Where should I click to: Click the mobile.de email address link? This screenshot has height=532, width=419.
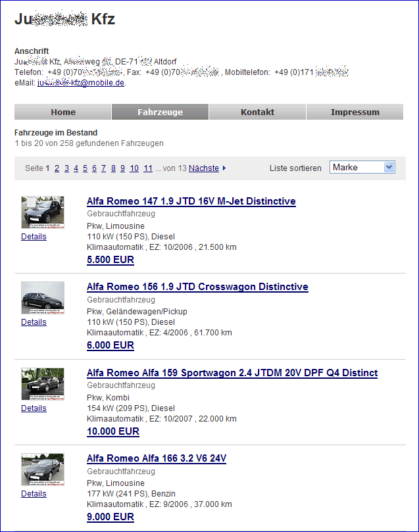(x=81, y=83)
